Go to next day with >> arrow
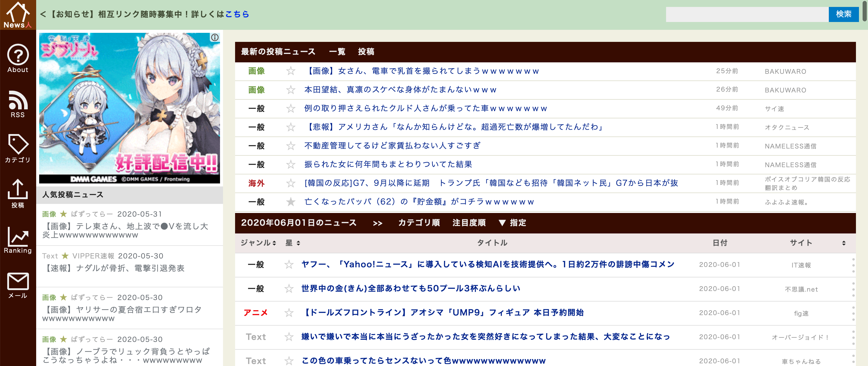 [x=378, y=223]
